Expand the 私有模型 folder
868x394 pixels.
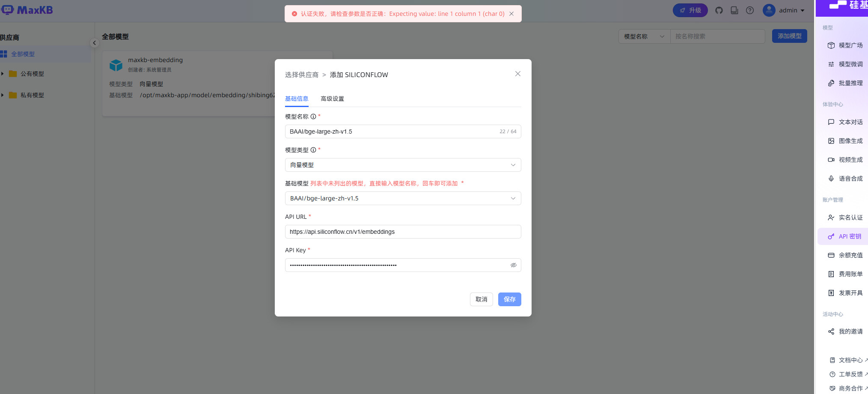click(x=3, y=95)
